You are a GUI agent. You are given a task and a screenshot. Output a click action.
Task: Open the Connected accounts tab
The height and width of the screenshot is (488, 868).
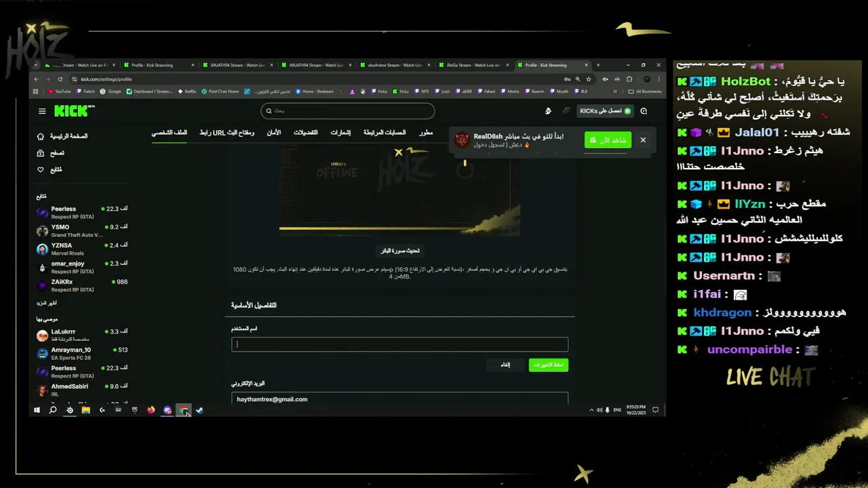(x=384, y=132)
